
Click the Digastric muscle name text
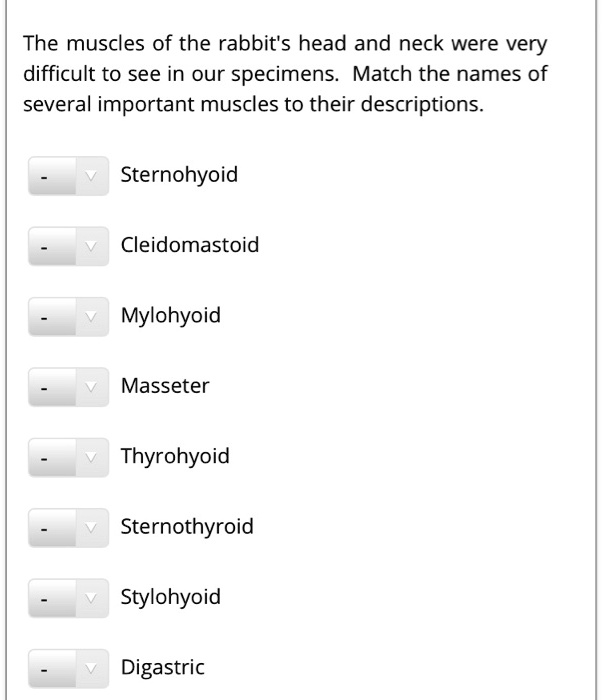[162, 668]
